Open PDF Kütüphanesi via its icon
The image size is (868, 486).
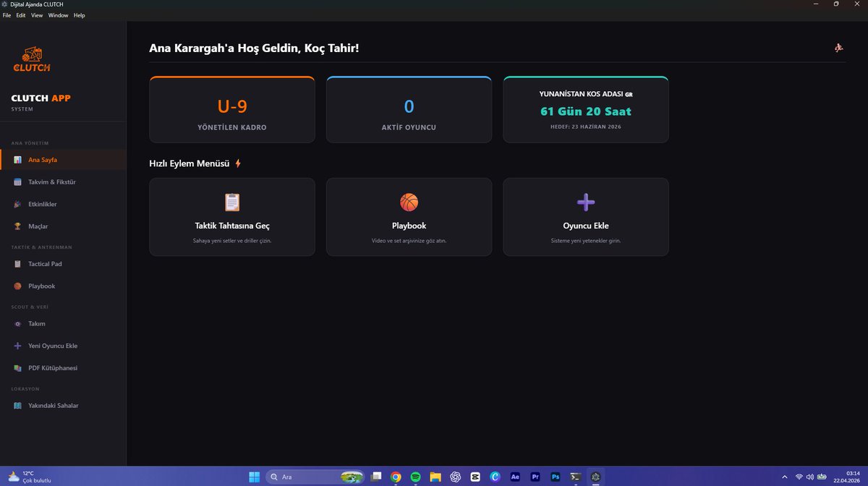pos(17,368)
